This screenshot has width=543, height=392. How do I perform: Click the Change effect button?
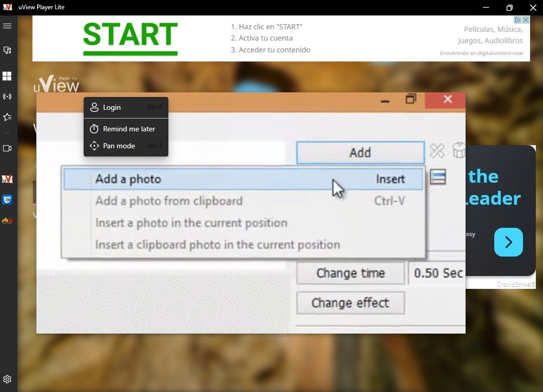point(351,303)
